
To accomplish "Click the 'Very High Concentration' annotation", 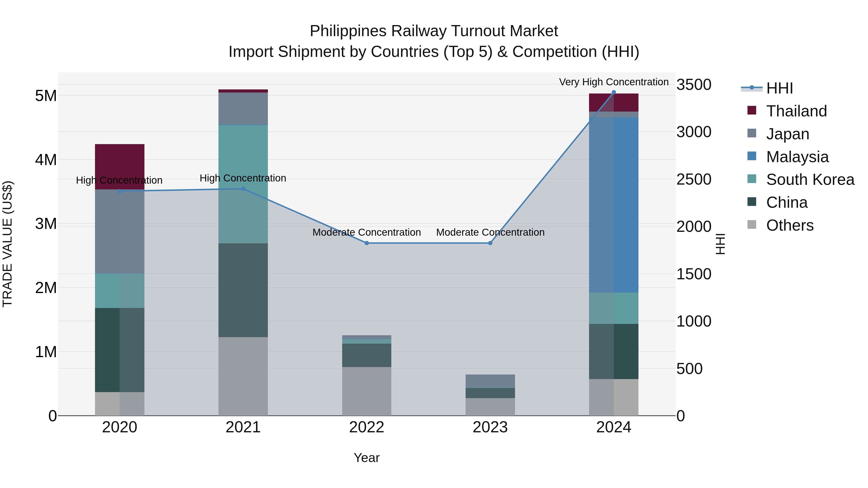I will (614, 82).
